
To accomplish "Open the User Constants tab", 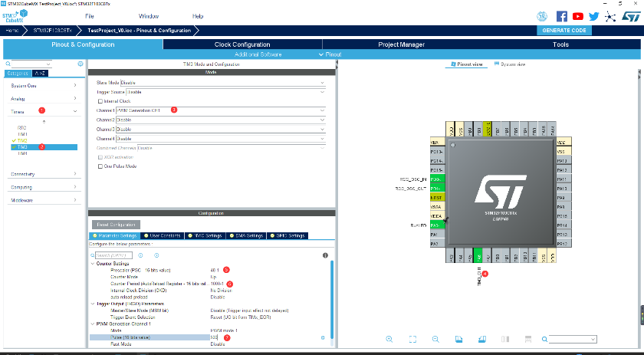I will click(x=163, y=236).
